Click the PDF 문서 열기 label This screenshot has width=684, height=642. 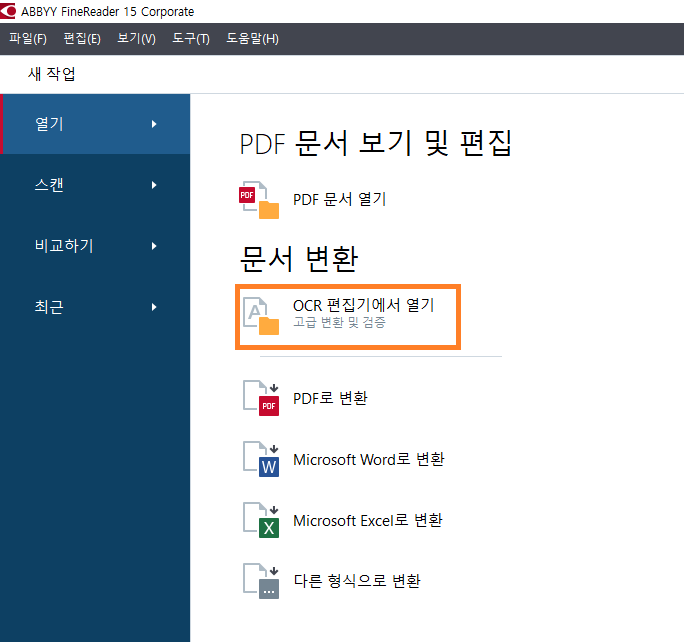[339, 200]
